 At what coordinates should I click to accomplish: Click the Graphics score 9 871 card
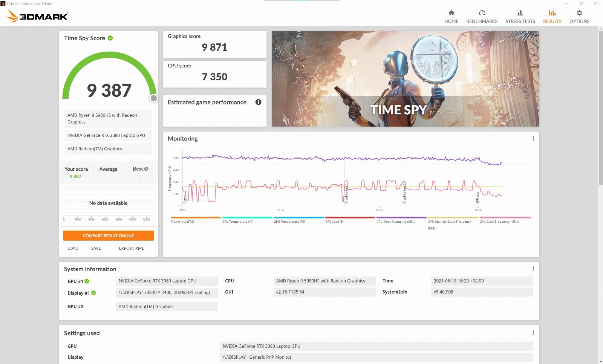coord(214,44)
